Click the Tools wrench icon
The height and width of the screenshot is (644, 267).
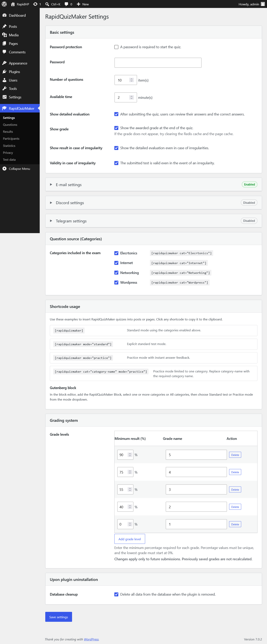pos(5,88)
